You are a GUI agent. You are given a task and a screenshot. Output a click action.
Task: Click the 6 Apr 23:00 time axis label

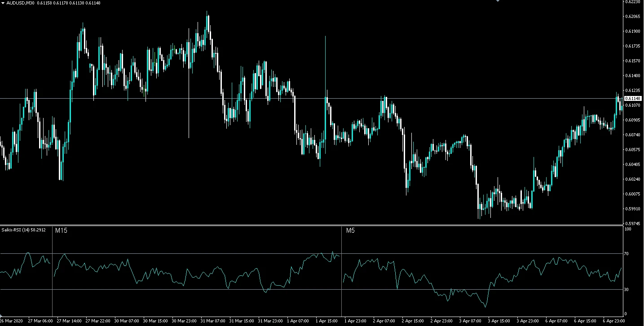coord(613,321)
